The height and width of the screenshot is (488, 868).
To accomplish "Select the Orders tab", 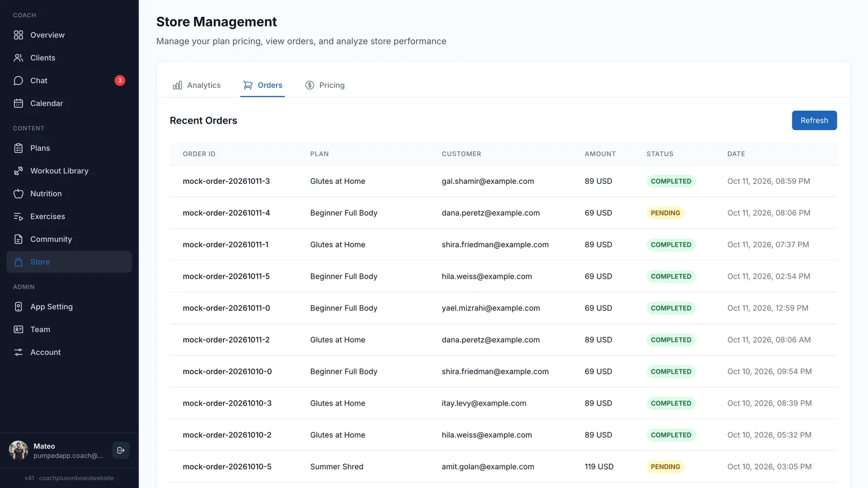I will [263, 86].
